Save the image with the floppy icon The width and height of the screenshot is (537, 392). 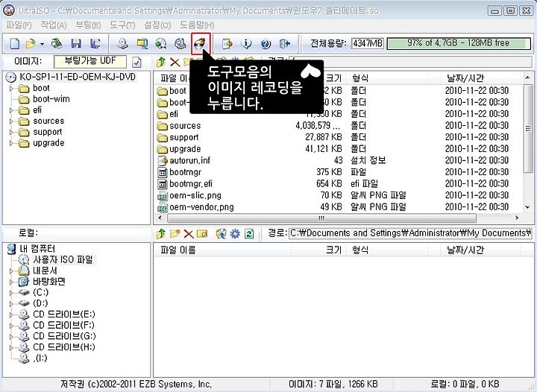76,43
